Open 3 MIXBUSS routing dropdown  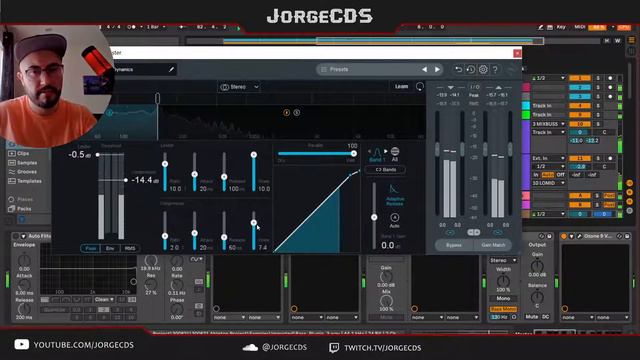click(x=549, y=124)
